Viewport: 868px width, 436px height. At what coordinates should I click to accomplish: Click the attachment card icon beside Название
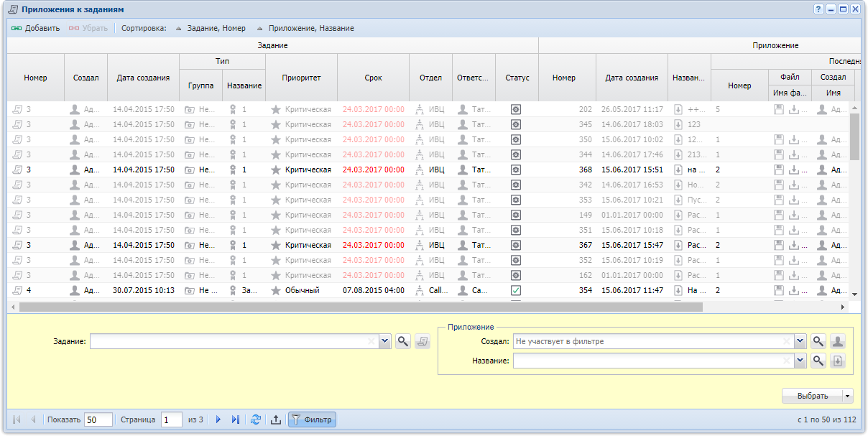838,361
